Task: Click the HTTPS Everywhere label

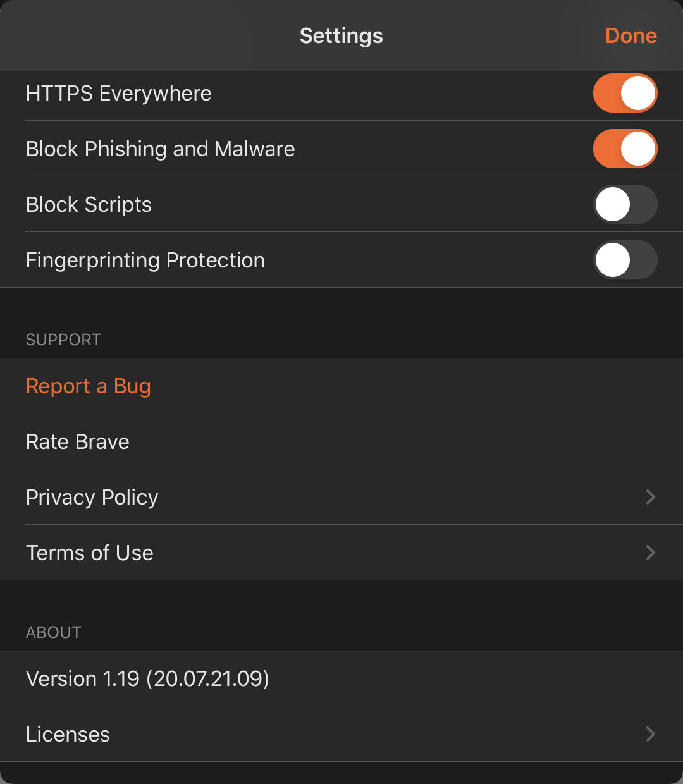Action: tap(119, 94)
